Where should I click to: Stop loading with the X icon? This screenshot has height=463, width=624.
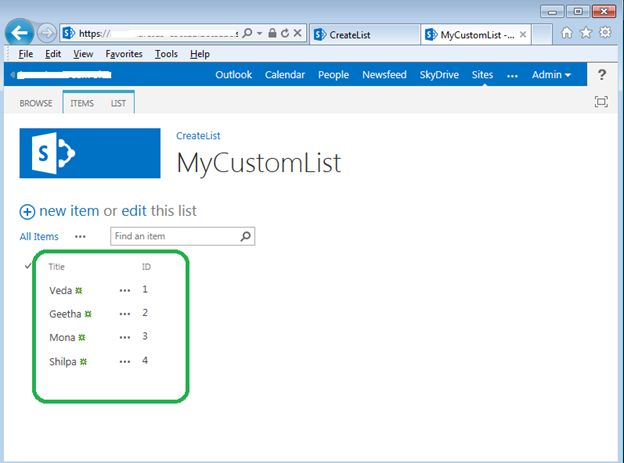297,33
